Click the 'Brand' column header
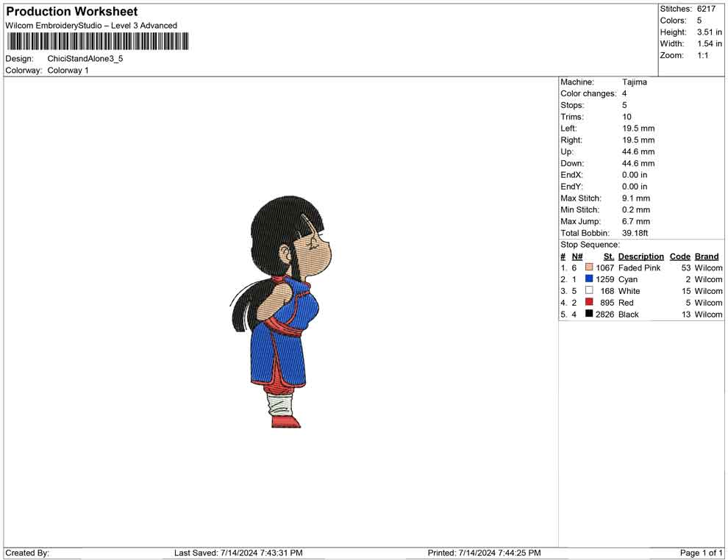 point(707,256)
